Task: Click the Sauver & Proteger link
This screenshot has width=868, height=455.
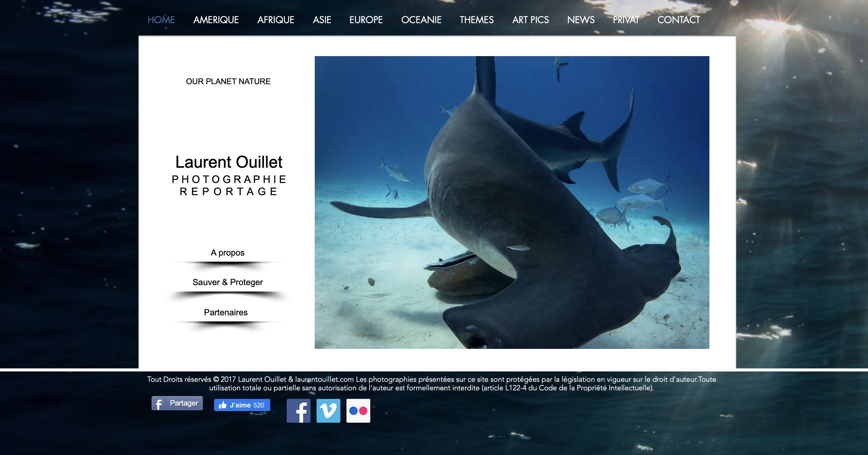Action: (228, 282)
